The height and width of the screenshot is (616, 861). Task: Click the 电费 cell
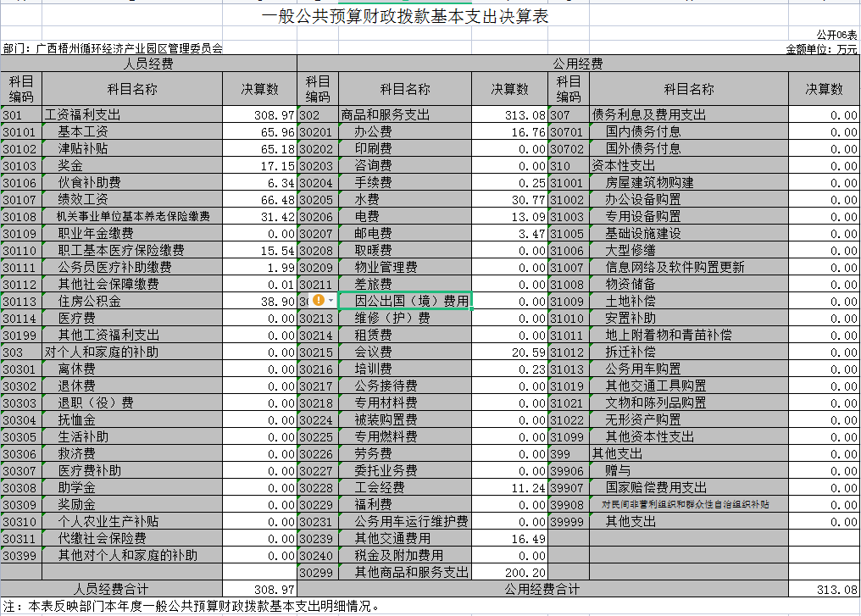405,216
